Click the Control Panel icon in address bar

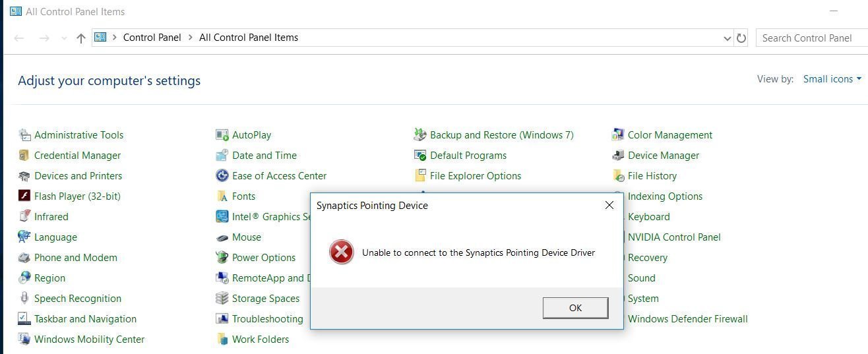click(x=100, y=38)
